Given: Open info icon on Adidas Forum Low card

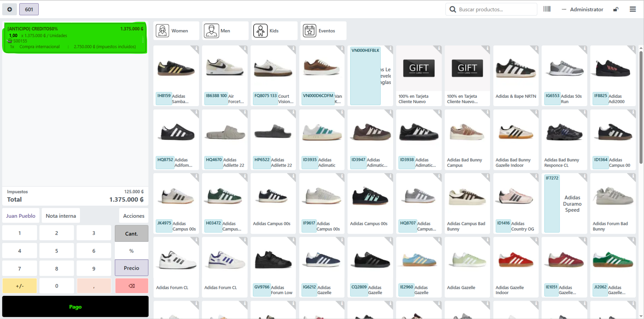Looking at the screenshot, I should pos(293,240).
